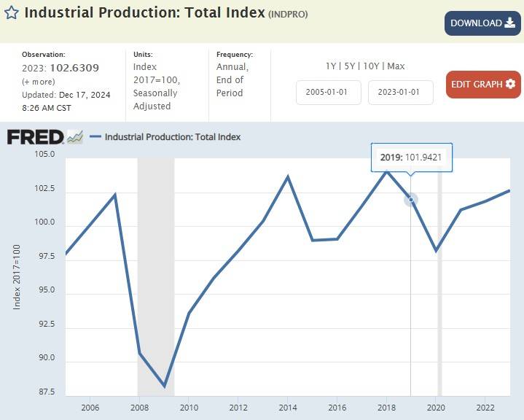The height and width of the screenshot is (420, 524).
Task: Click the FRED chart line icon beside logo
Action: pos(74,136)
